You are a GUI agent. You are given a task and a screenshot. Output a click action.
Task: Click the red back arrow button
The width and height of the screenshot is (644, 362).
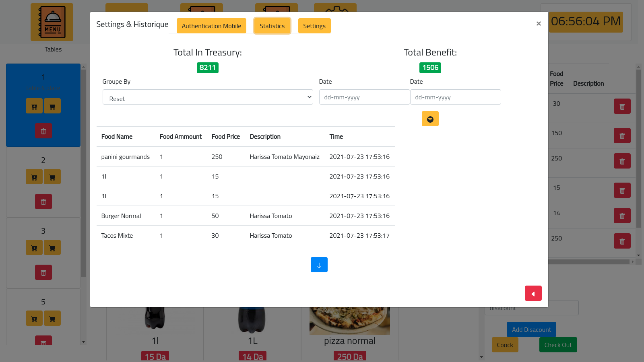click(x=533, y=293)
